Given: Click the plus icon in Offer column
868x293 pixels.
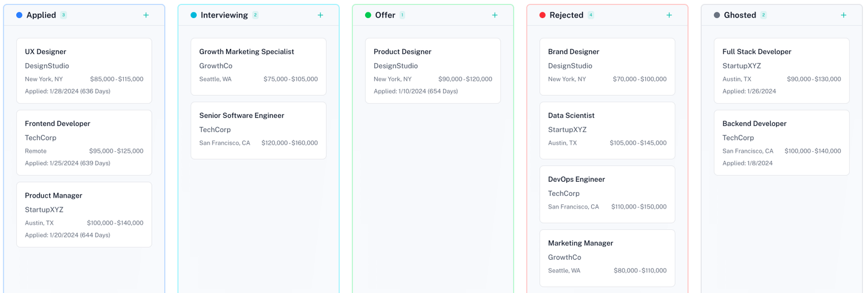Looking at the screenshot, I should (494, 15).
